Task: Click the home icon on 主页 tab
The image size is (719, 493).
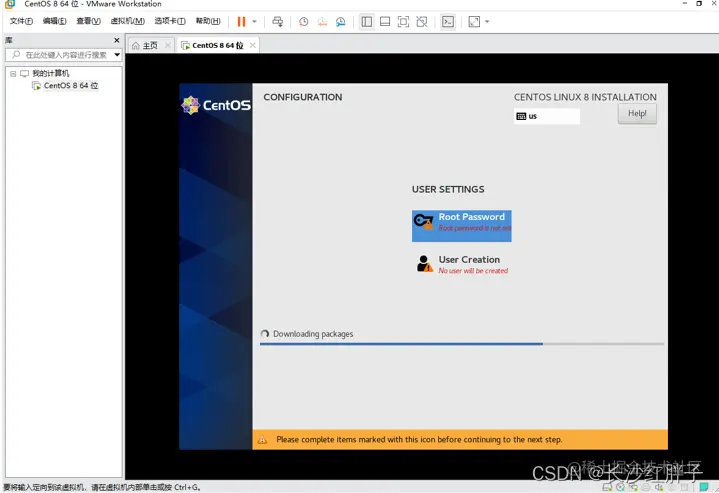Action: point(136,45)
